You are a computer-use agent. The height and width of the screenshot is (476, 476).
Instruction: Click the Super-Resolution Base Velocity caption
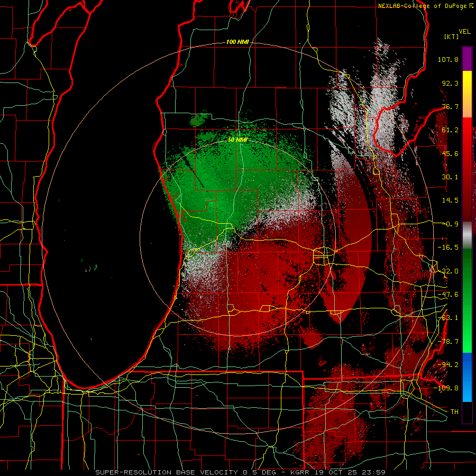point(241,472)
